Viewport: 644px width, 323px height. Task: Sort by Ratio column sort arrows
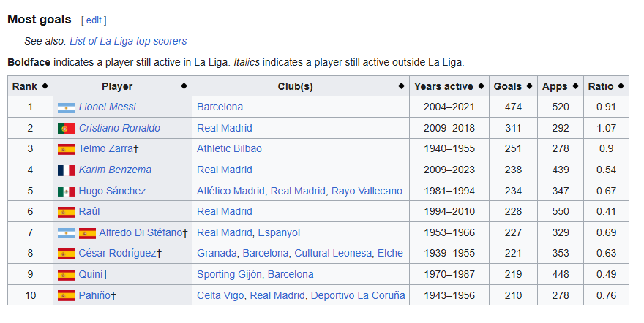pos(621,86)
